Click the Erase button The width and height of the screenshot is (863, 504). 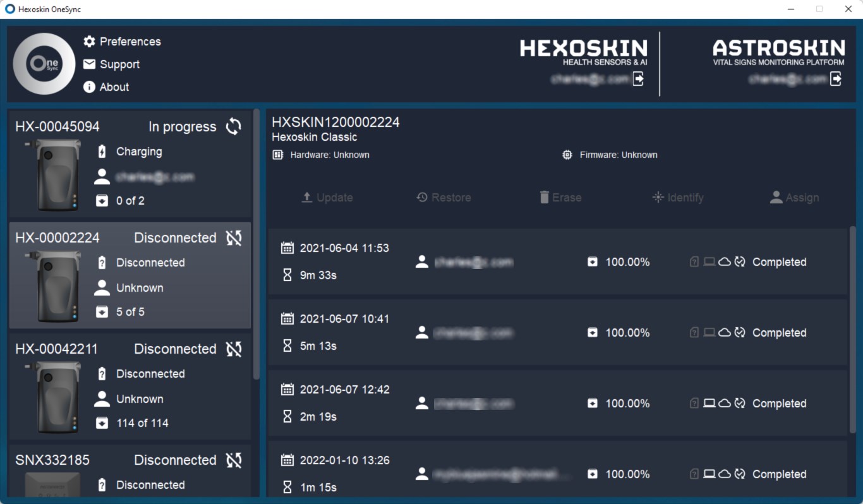(560, 198)
